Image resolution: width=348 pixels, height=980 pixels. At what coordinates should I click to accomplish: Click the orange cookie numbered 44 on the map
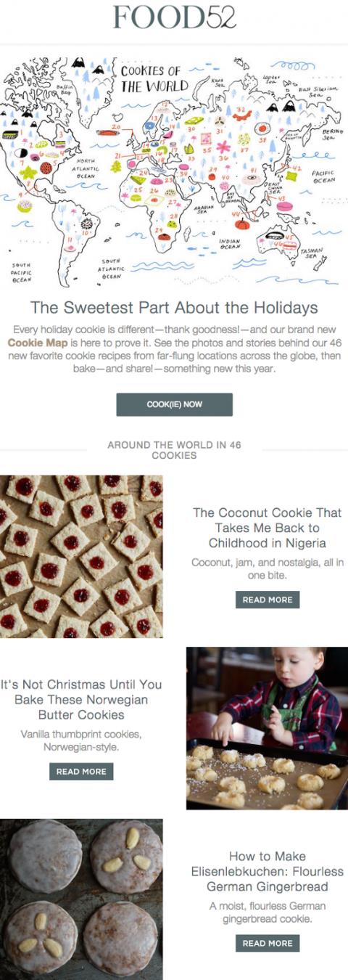coord(242,224)
